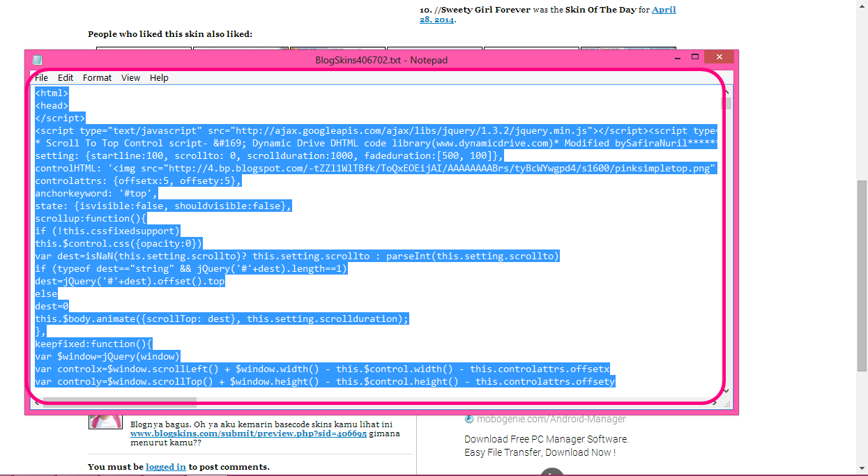Click the "dest=0" line in Notepad
The width and height of the screenshot is (868, 476).
(x=52, y=306)
